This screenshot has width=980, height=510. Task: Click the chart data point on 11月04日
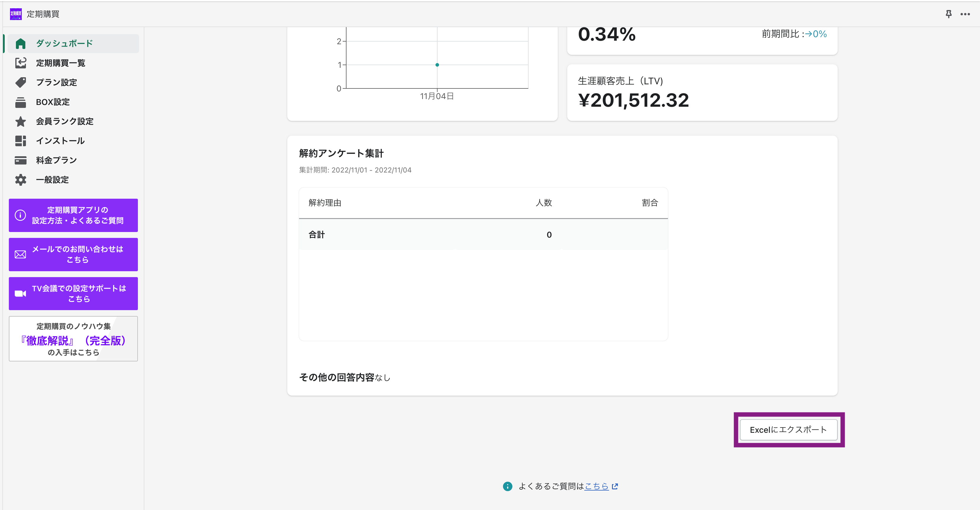[x=437, y=65]
